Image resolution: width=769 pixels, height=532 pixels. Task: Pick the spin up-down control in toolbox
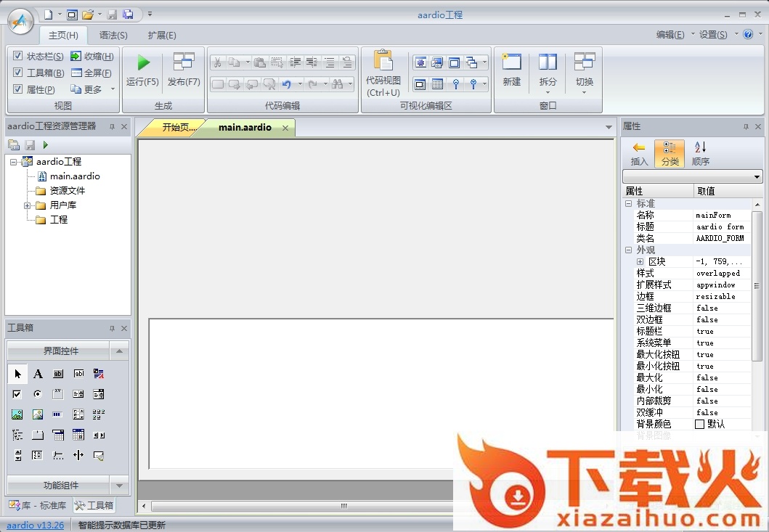[17, 456]
